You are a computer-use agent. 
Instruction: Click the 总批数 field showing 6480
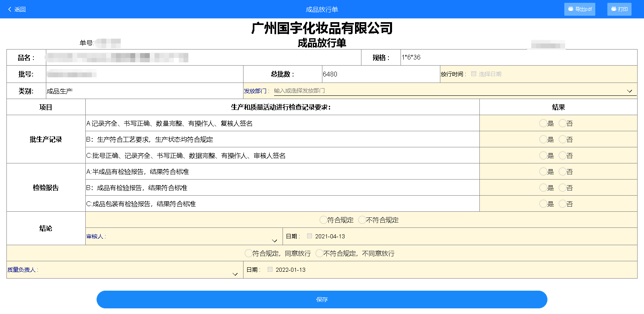pos(380,74)
